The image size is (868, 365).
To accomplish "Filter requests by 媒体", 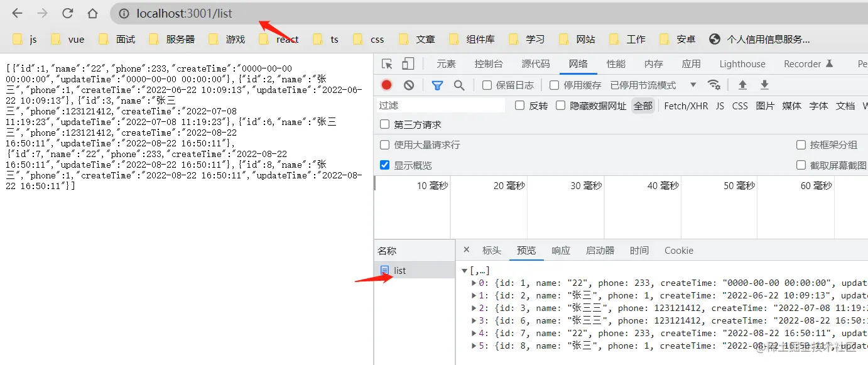I will [791, 106].
